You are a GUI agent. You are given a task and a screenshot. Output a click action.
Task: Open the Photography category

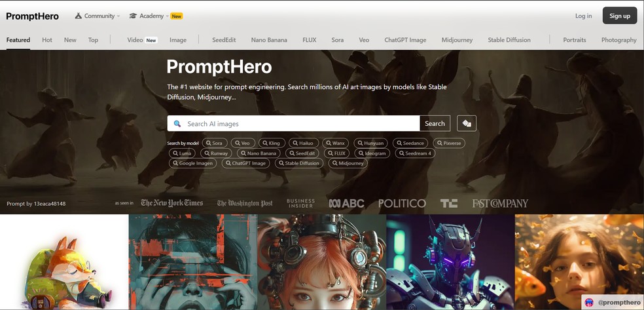[x=618, y=40]
